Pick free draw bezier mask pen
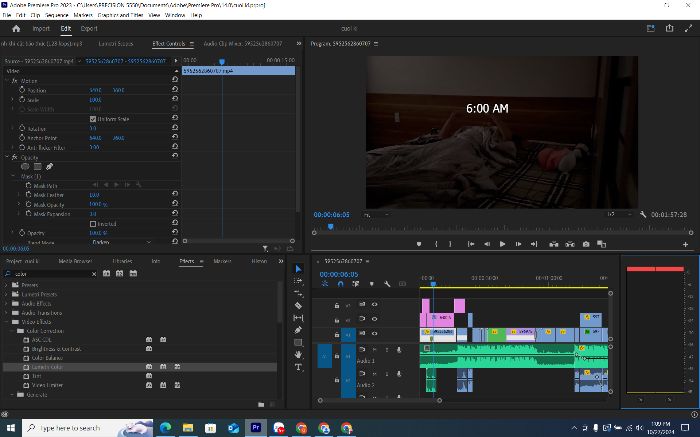 point(50,166)
